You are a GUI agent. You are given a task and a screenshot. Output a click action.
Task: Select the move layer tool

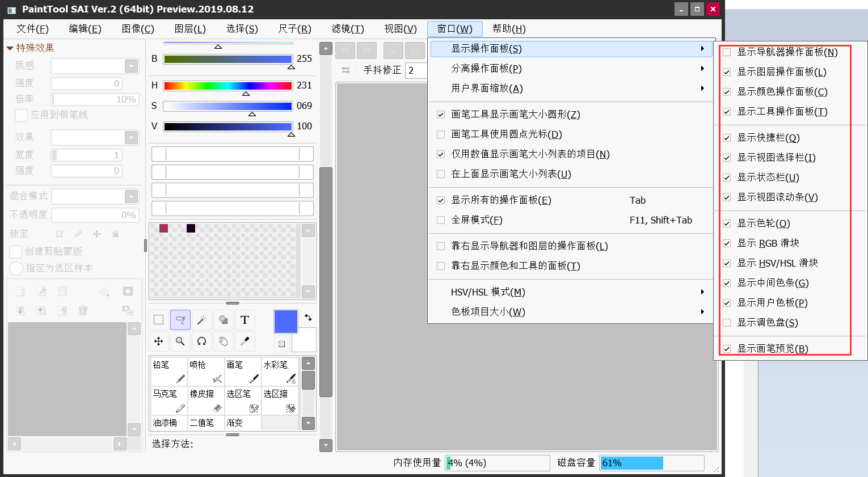pyautogui.click(x=158, y=341)
